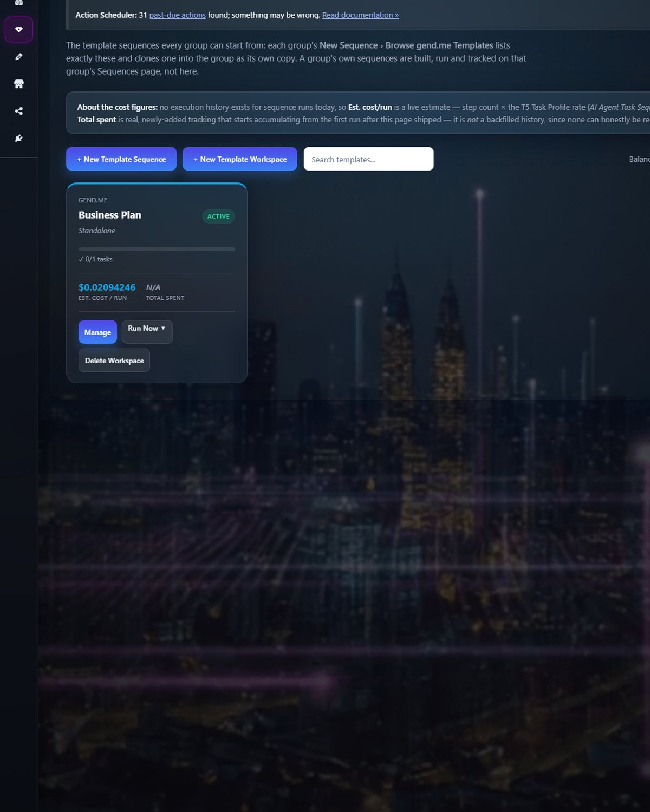Click the Standalone label on card

click(97, 231)
